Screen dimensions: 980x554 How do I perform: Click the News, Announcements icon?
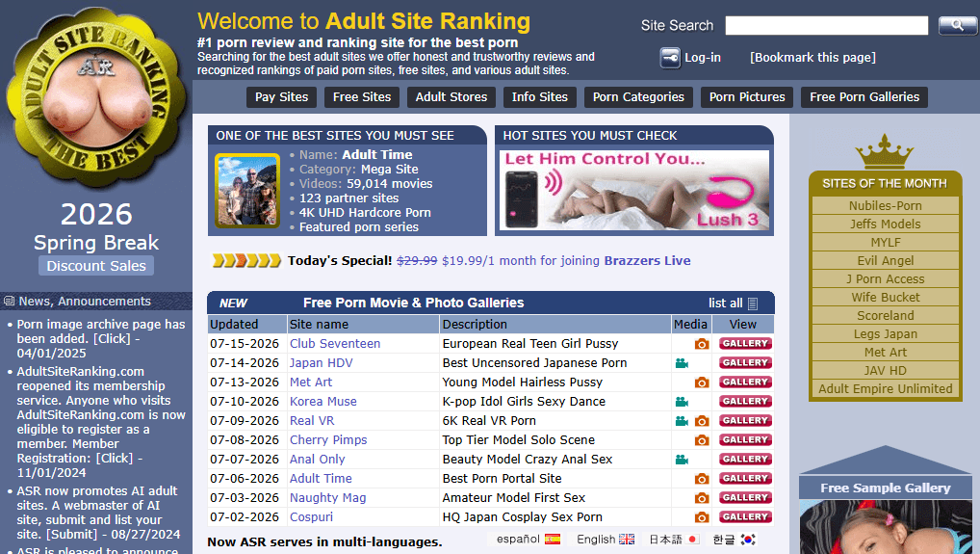[x=9, y=301]
